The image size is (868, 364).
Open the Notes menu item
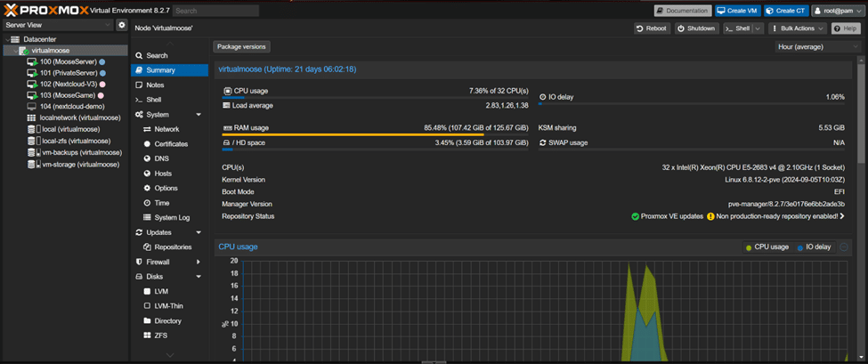click(169, 85)
